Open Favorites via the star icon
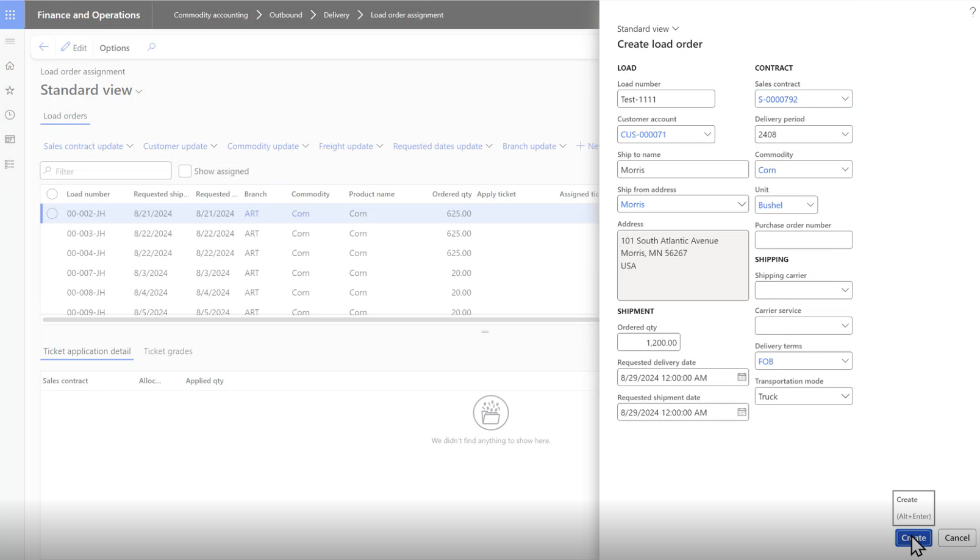 pos(10,90)
